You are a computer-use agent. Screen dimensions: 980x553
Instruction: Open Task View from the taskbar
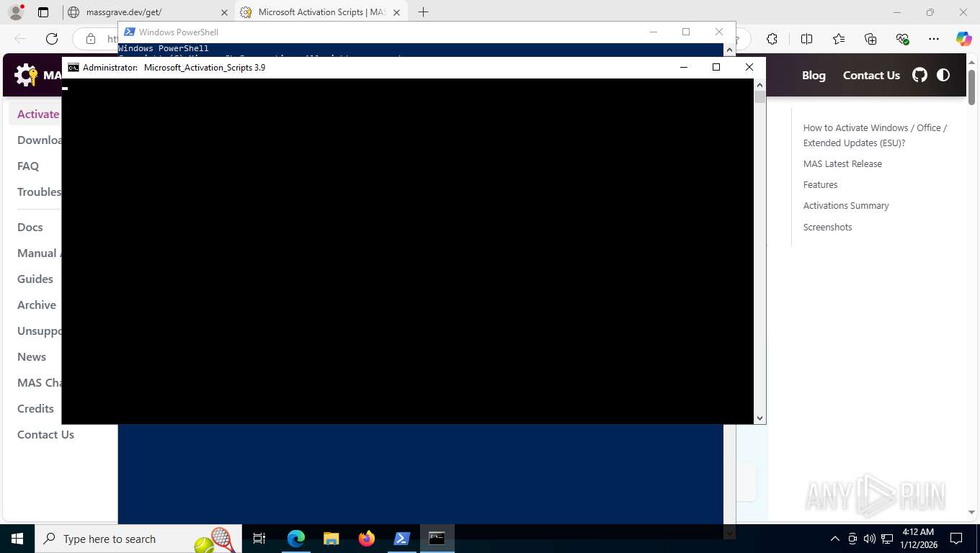pyautogui.click(x=259, y=539)
